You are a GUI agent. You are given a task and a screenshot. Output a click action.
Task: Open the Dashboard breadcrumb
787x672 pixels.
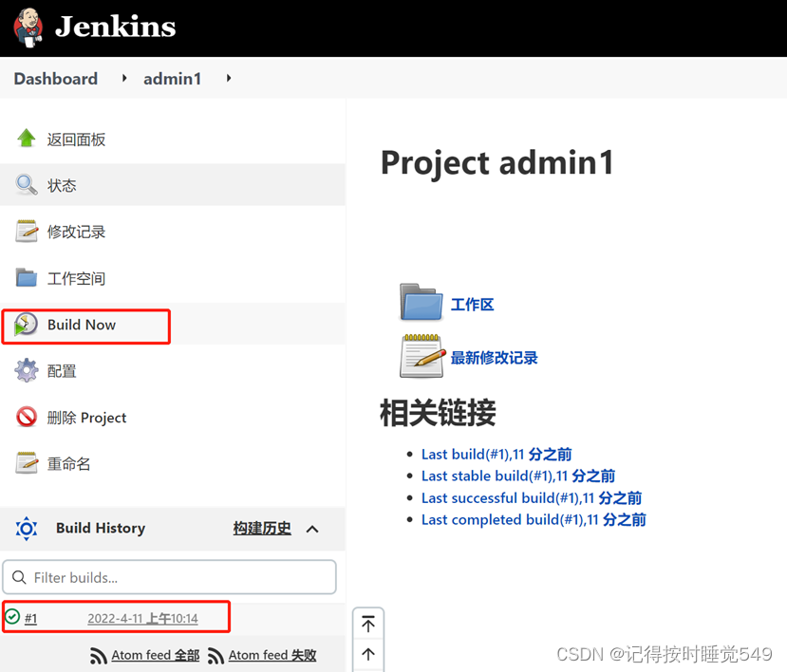(x=56, y=79)
